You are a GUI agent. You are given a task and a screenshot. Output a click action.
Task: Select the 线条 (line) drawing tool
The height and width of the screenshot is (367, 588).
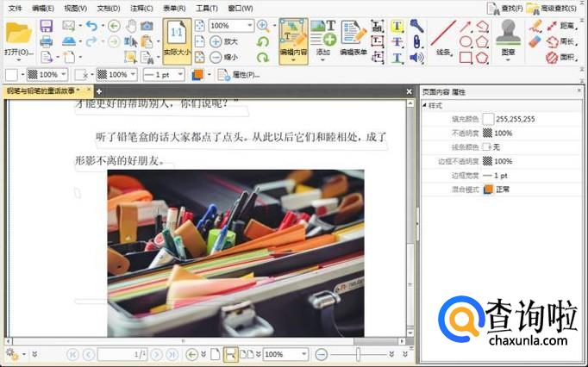(445, 39)
